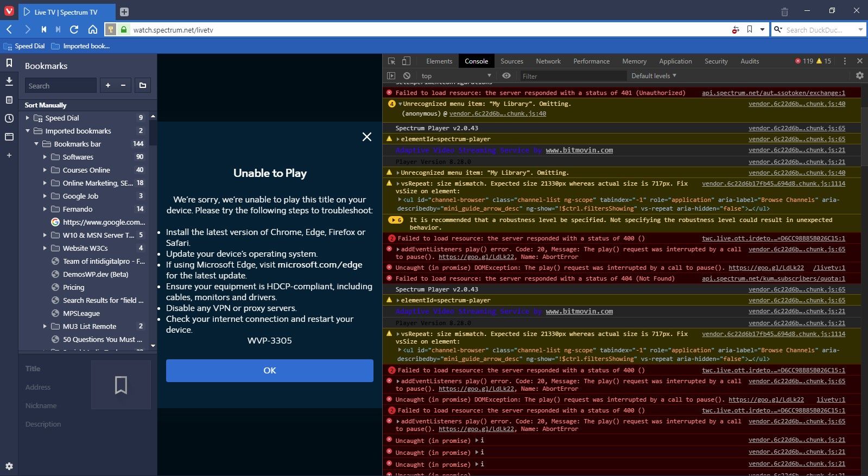
Task: Show the console sidebar
Action: (x=391, y=76)
